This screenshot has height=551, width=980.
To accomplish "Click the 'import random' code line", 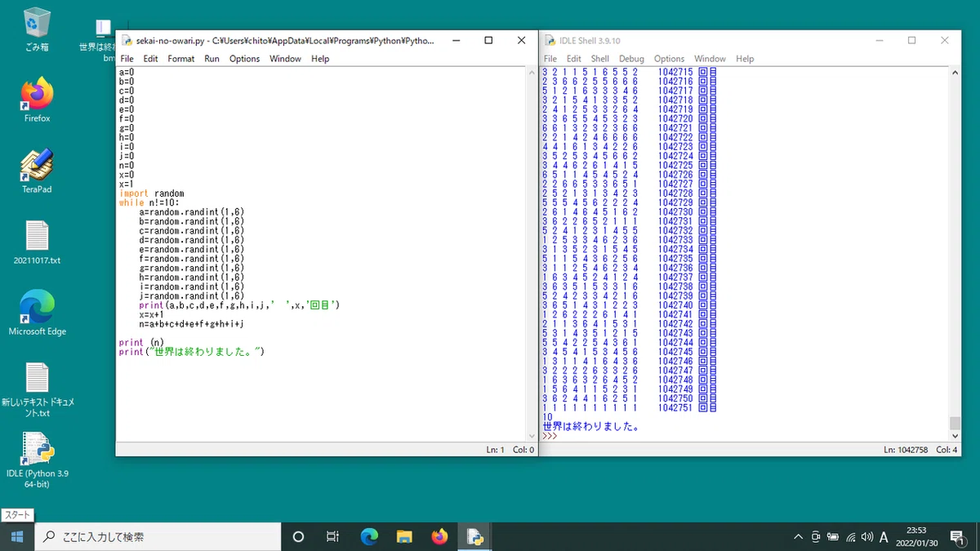I will point(152,193).
